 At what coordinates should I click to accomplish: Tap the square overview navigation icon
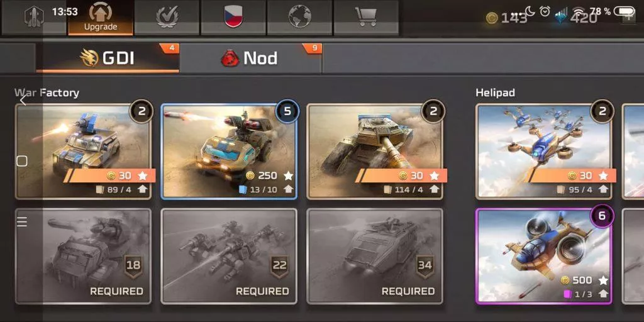point(22,161)
